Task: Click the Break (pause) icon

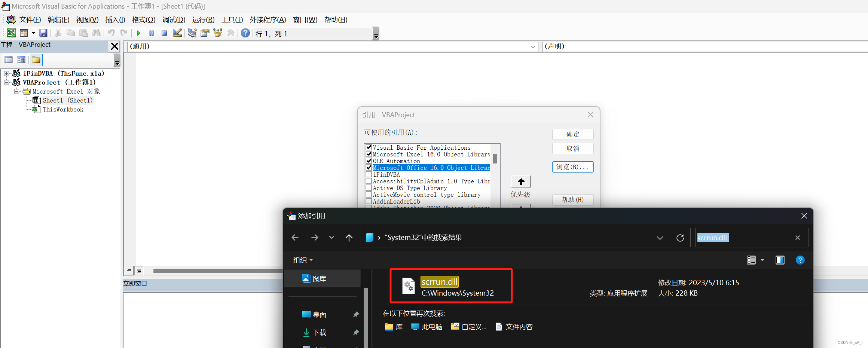Action: pyautogui.click(x=152, y=33)
